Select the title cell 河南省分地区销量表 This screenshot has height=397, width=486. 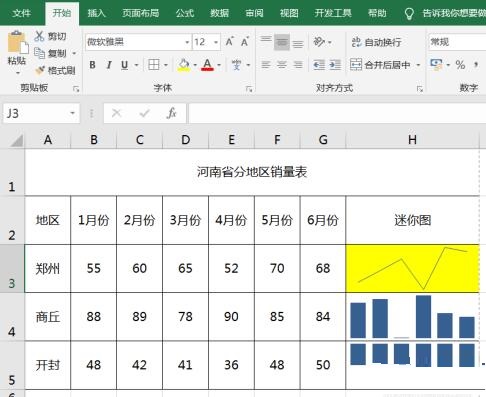point(252,172)
